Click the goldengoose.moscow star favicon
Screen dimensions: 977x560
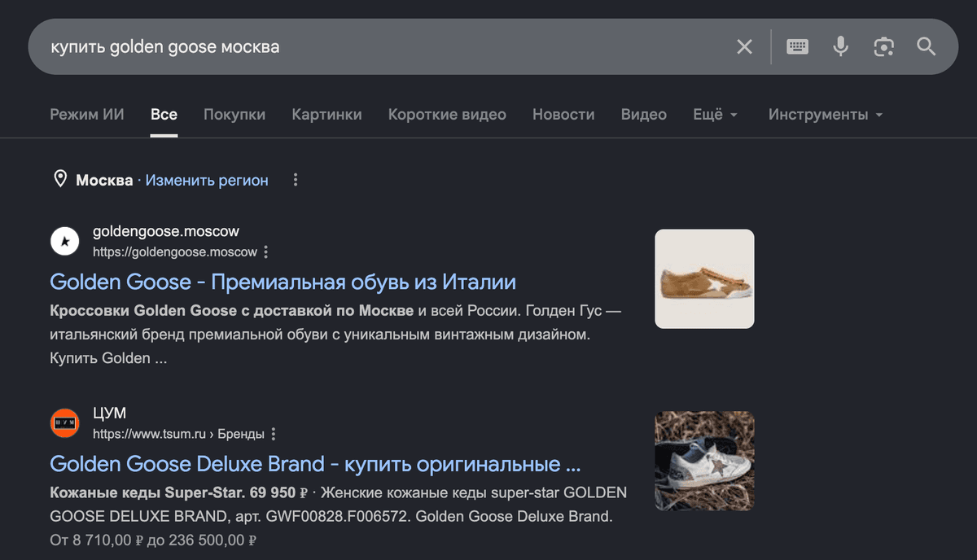click(65, 241)
